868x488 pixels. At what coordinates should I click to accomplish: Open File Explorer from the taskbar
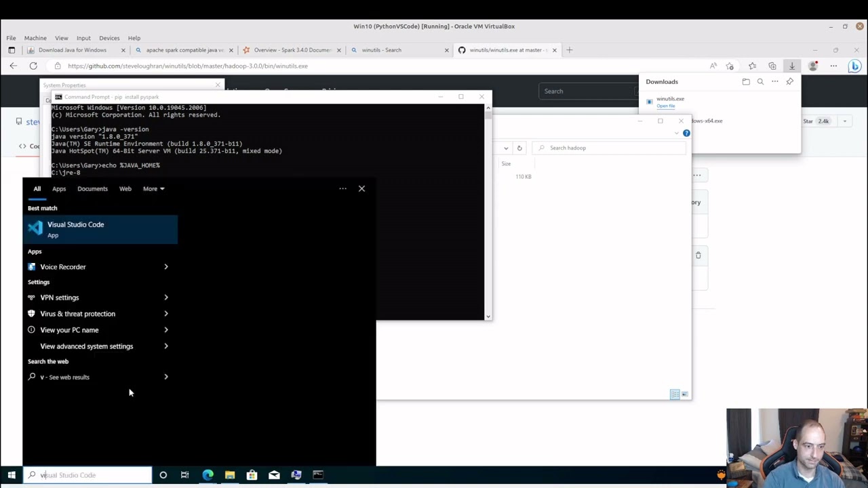coord(230,475)
